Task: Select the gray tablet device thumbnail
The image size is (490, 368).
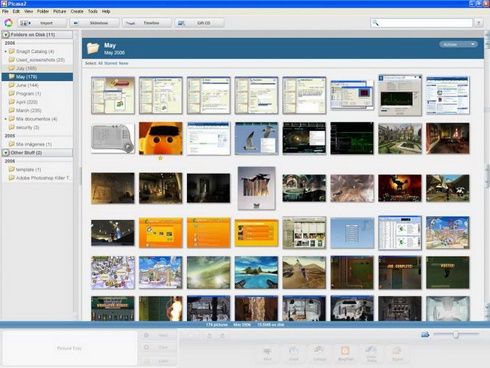Action: [x=113, y=138]
